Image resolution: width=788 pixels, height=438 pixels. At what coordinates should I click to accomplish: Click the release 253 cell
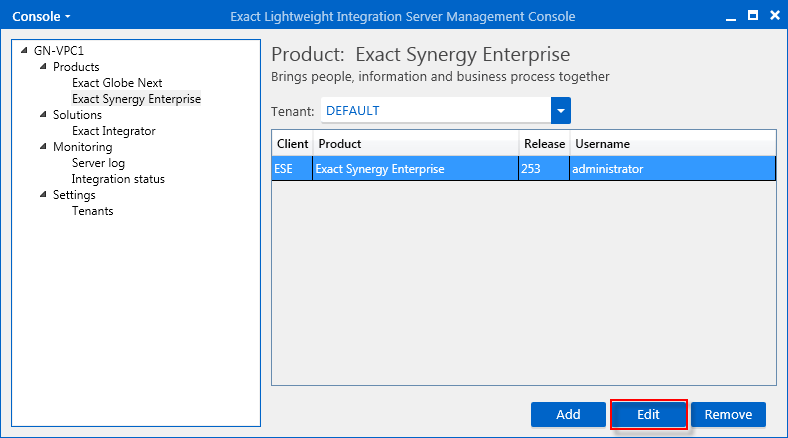point(544,169)
